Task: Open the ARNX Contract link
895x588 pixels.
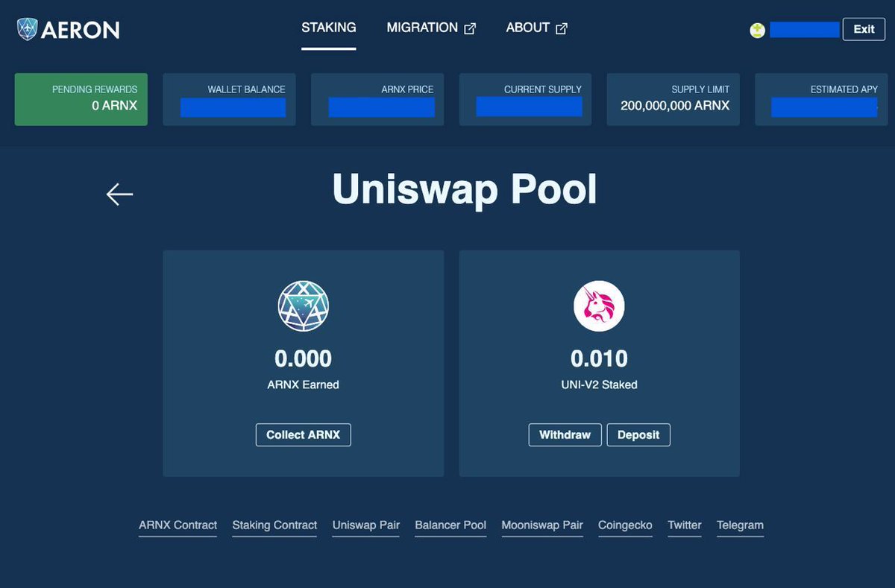Action: 178,525
